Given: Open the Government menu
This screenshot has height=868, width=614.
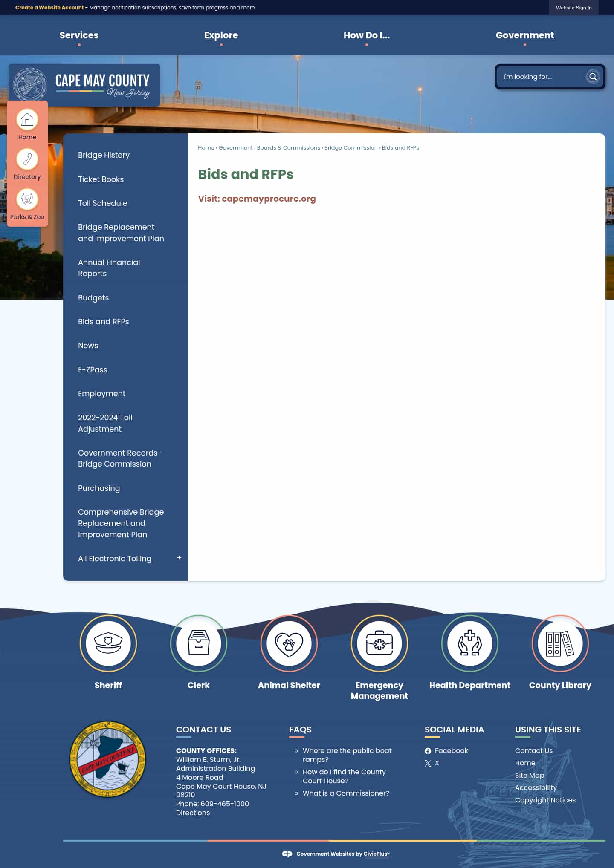Looking at the screenshot, I should pos(525,35).
